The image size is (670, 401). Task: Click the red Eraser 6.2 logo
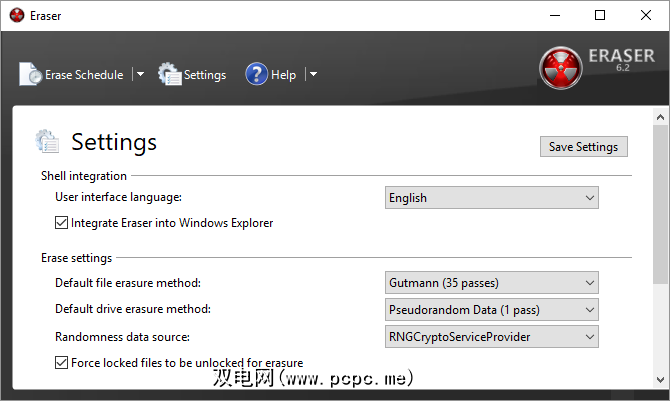[x=561, y=68]
